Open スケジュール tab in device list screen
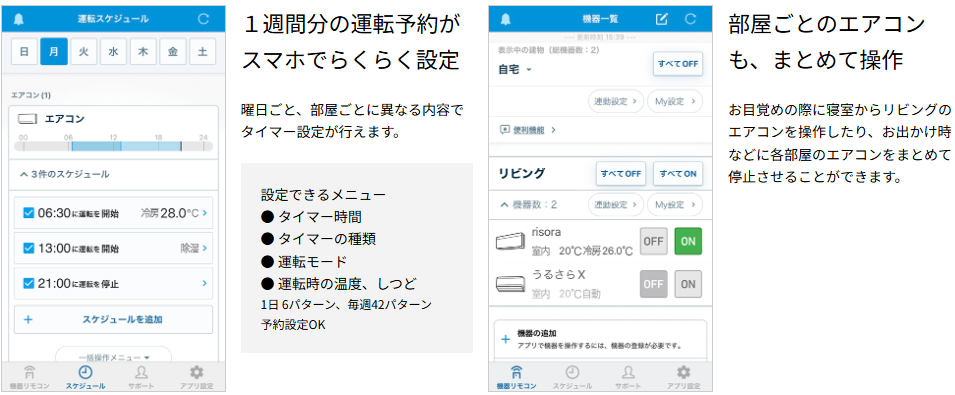 (x=573, y=377)
